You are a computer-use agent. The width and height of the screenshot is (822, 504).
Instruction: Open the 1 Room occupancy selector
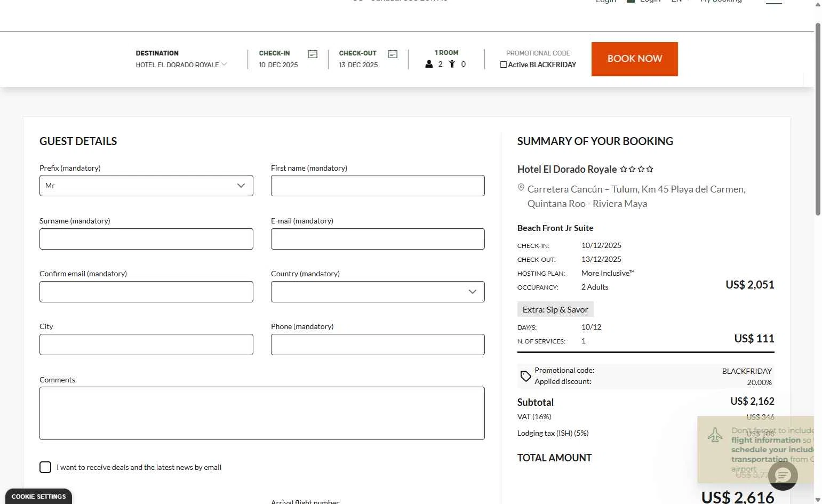coord(446,59)
